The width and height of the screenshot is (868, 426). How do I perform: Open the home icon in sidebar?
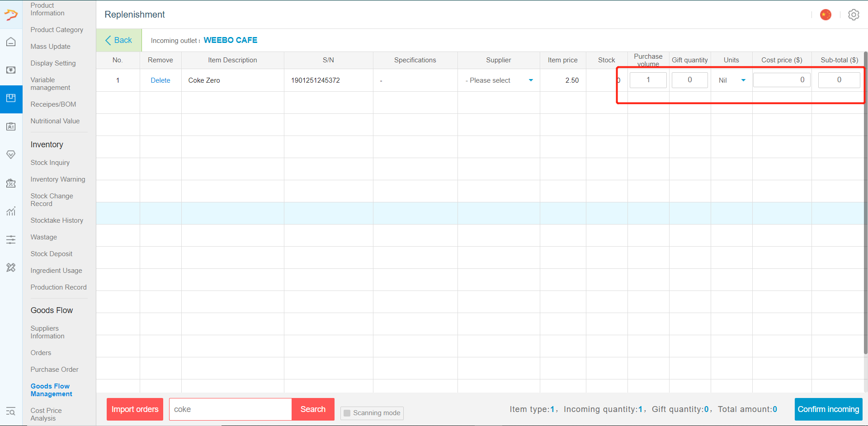coord(11,42)
